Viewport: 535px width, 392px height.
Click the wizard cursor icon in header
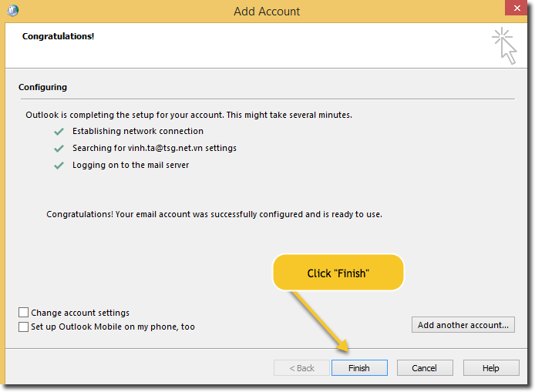coord(504,45)
